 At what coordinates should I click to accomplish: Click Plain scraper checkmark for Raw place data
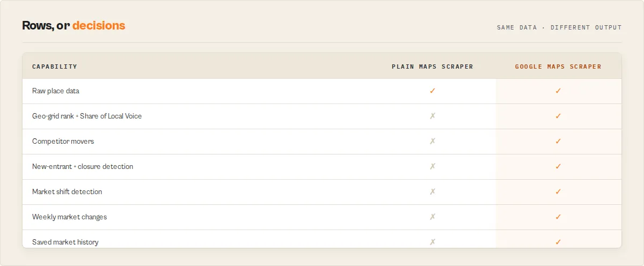(433, 91)
